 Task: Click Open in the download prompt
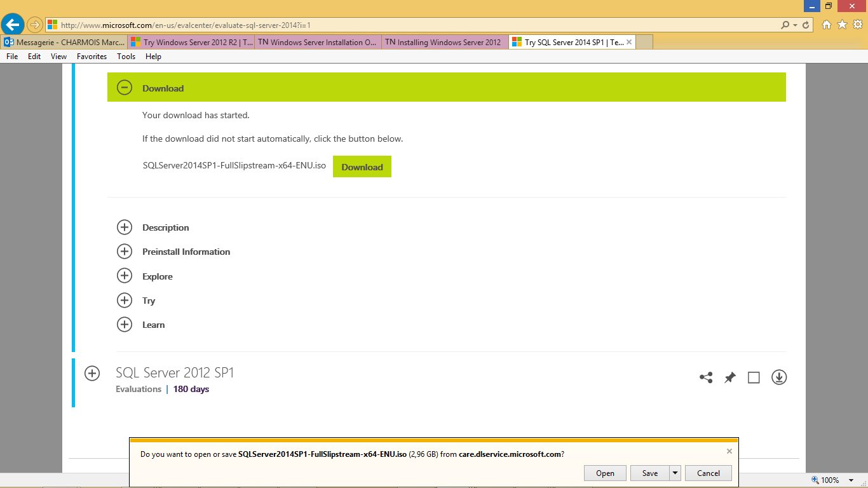(605, 473)
